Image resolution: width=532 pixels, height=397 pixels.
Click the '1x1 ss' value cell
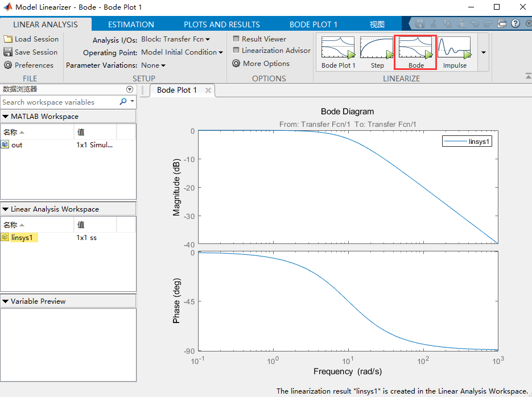(86, 238)
